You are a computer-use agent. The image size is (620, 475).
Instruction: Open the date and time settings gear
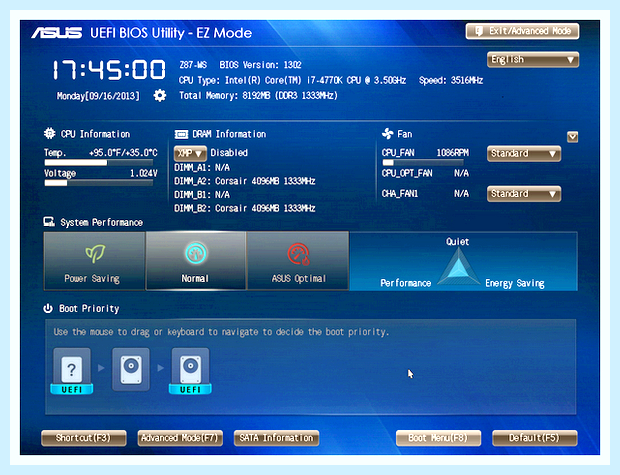point(160,95)
